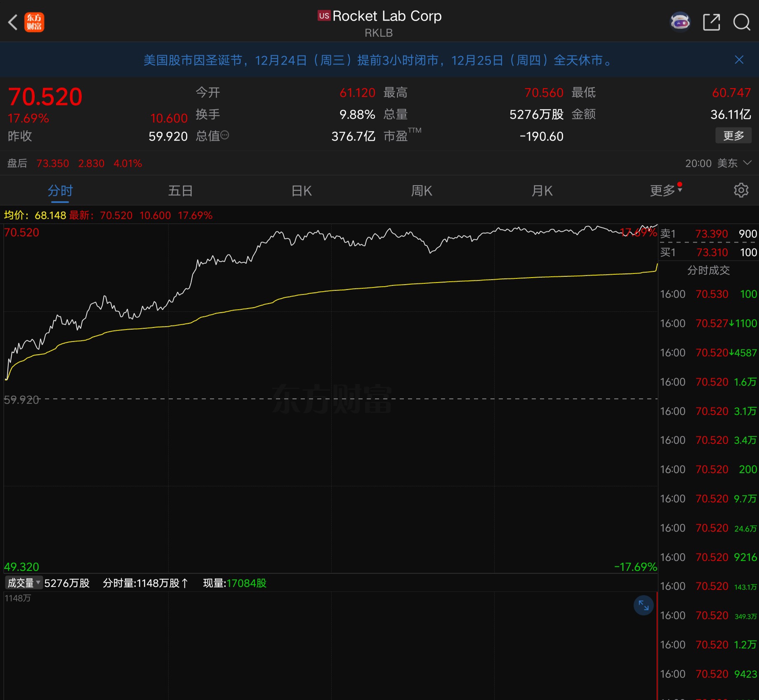The image size is (759, 700).
Task: Tap the 分时量 1148万股 readout
Action: (x=145, y=583)
